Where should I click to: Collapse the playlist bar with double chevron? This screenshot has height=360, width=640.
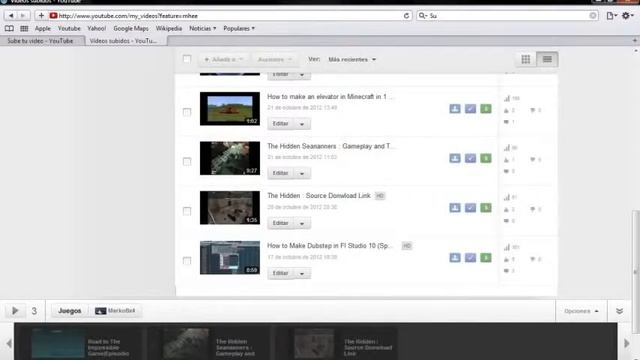[x=619, y=311]
